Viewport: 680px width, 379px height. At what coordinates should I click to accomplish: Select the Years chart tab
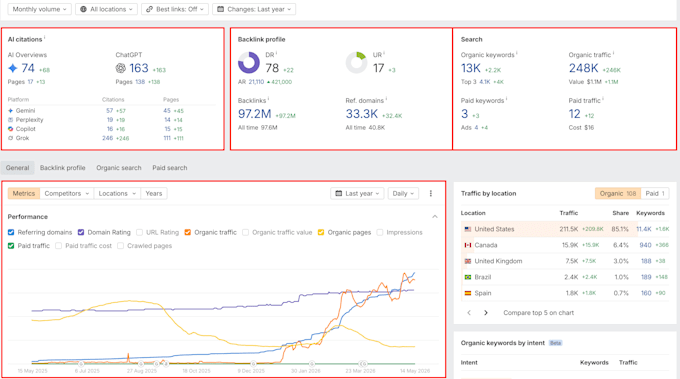click(x=154, y=193)
